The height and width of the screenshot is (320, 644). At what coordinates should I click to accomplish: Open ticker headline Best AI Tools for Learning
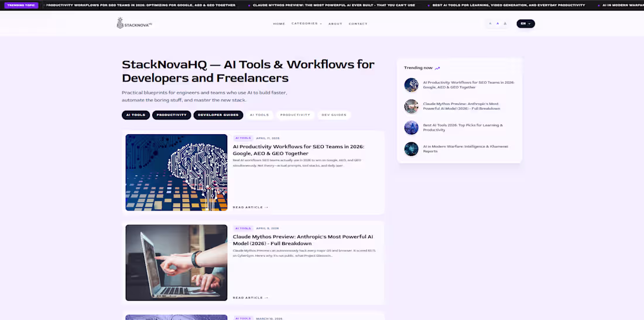[x=508, y=5]
